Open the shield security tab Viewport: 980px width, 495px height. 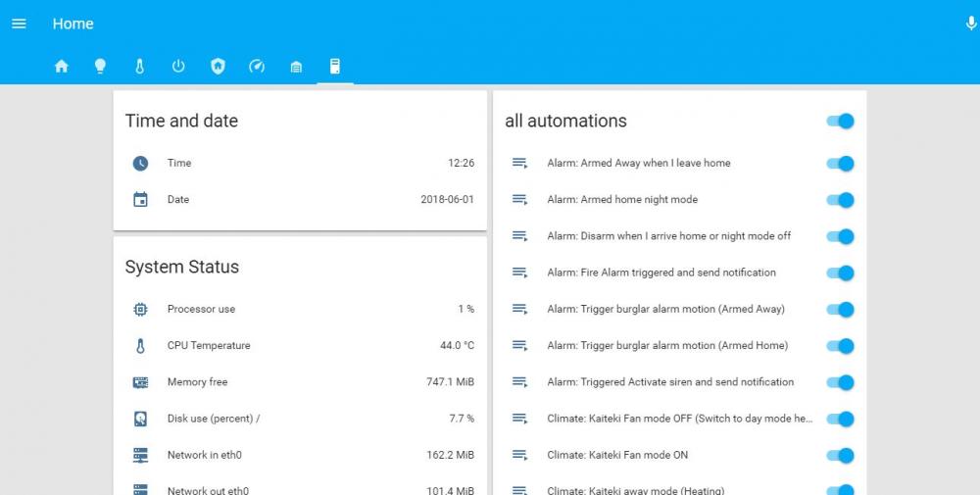[218, 67]
